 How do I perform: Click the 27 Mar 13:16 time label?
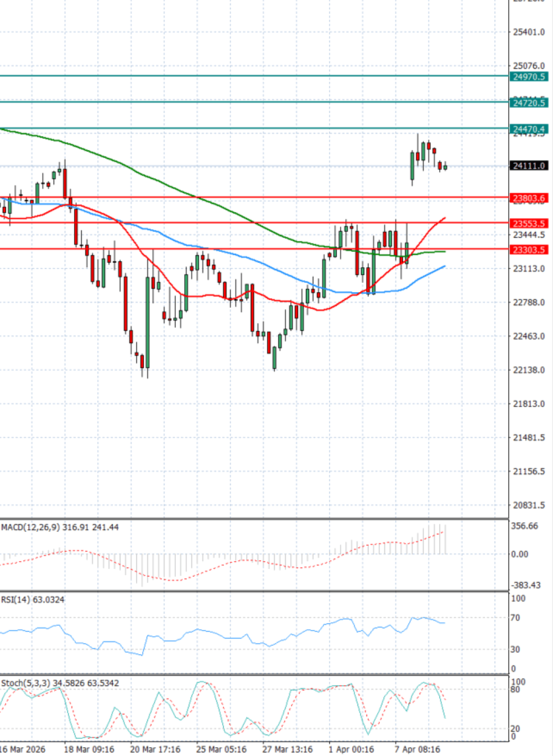click(288, 749)
